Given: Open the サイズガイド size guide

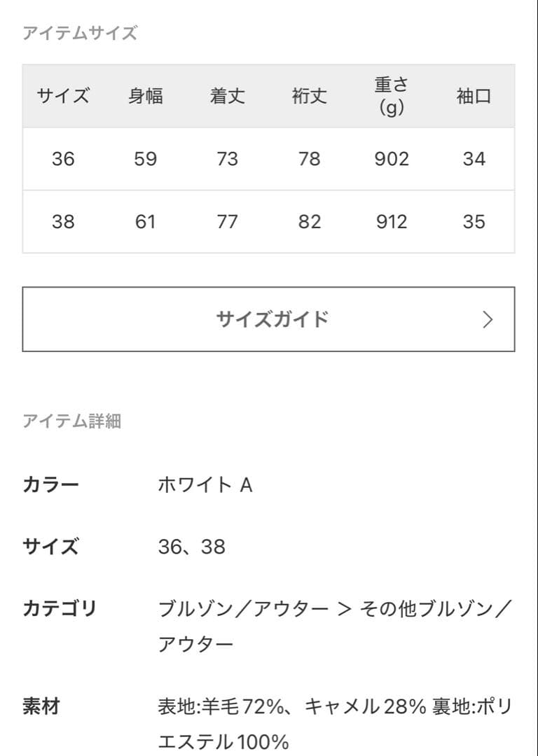Looking at the screenshot, I should click(x=269, y=318).
